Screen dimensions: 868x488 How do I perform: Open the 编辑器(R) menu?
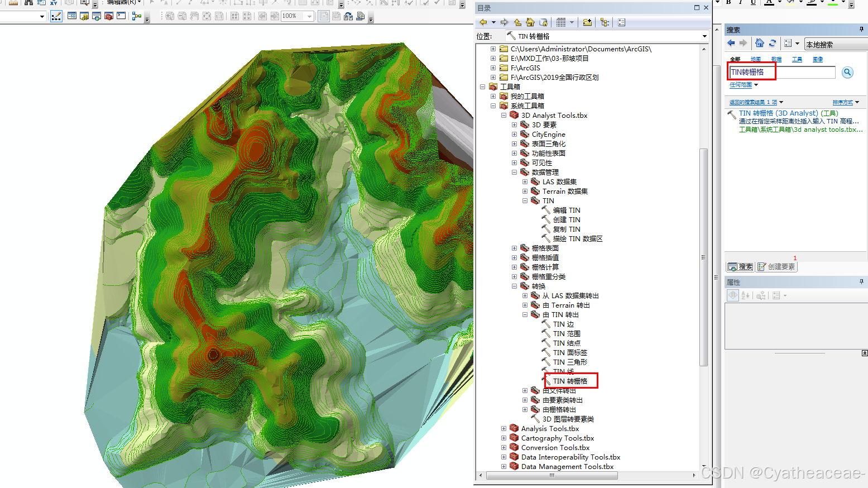pos(122,3)
